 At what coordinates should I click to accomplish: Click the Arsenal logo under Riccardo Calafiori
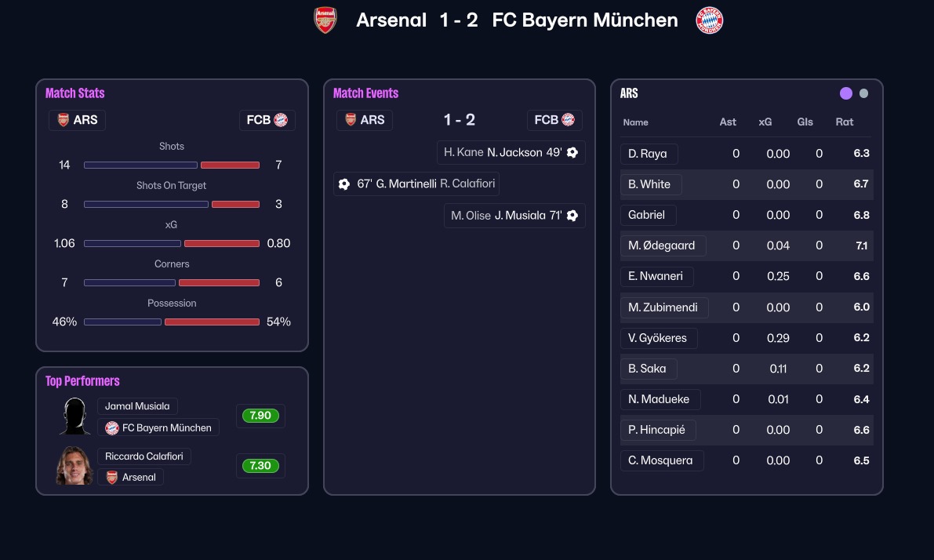[112, 478]
